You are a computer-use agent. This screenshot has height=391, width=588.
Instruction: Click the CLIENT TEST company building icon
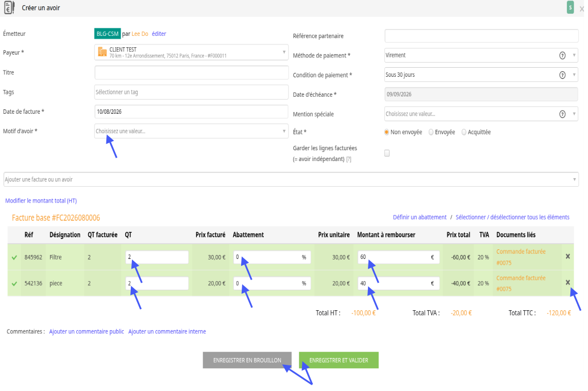point(102,52)
